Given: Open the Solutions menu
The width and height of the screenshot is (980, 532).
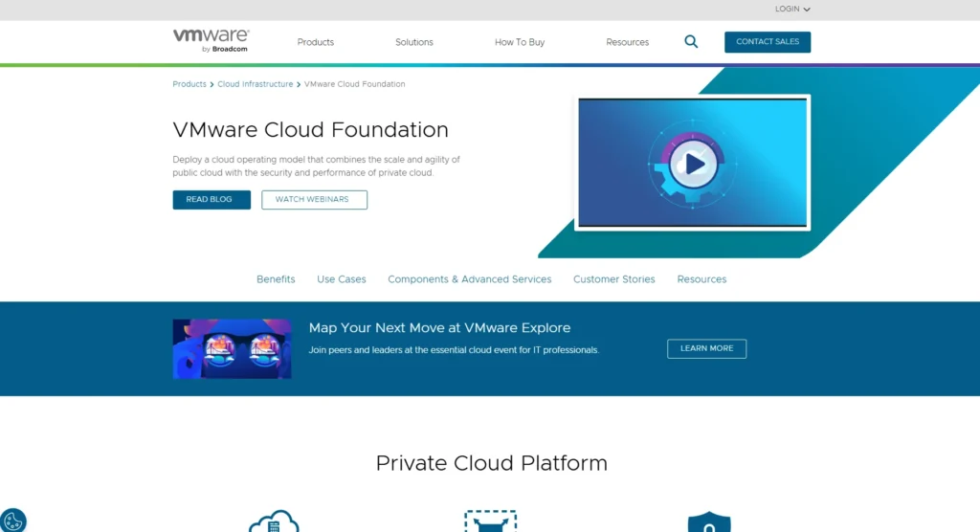Looking at the screenshot, I should click(414, 42).
